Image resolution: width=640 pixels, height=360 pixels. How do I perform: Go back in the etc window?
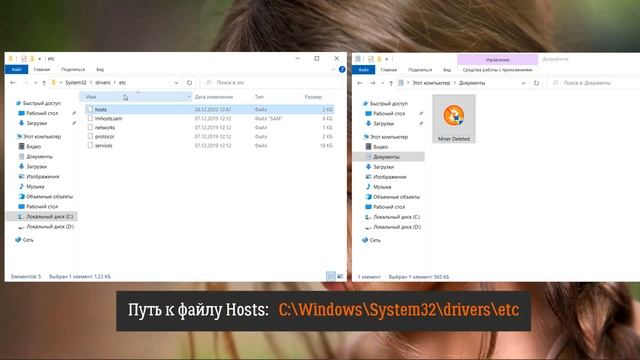(x=13, y=82)
